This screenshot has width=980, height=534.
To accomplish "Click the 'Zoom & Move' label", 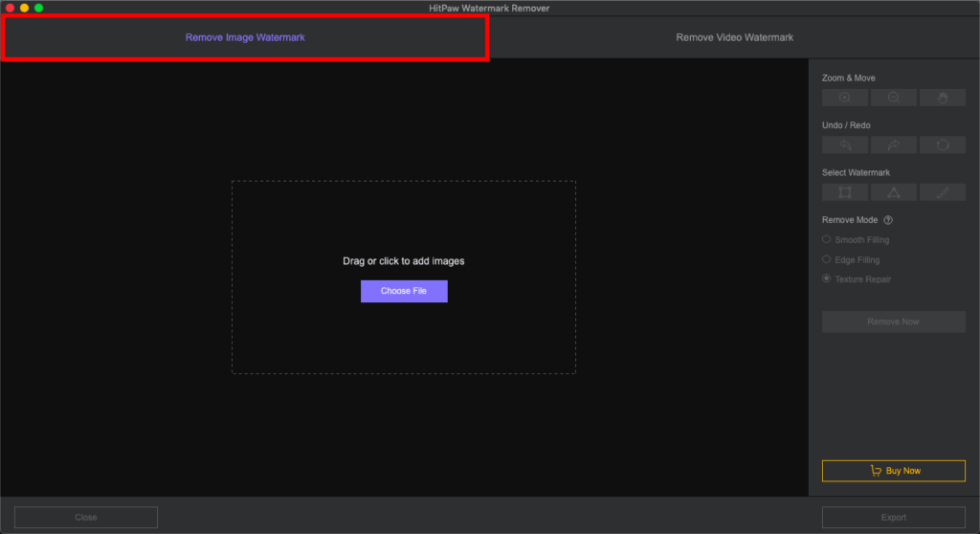I will [848, 78].
